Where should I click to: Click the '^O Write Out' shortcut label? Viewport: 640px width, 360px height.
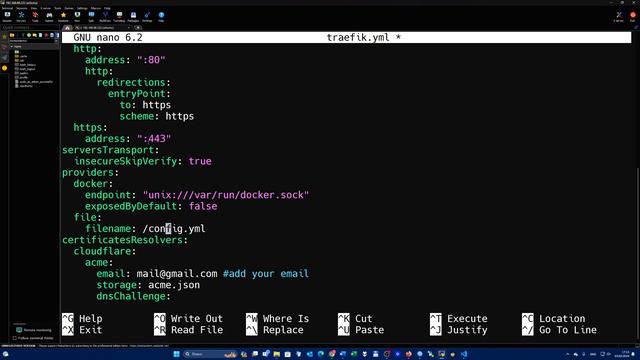coord(188,318)
